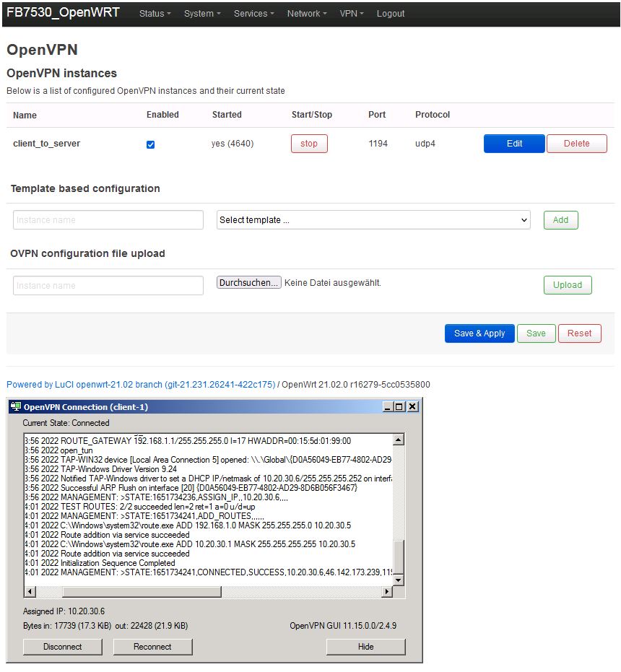
Task: Click the 'CONNECTED,SUCCESS' management log line
Action: coord(209,572)
